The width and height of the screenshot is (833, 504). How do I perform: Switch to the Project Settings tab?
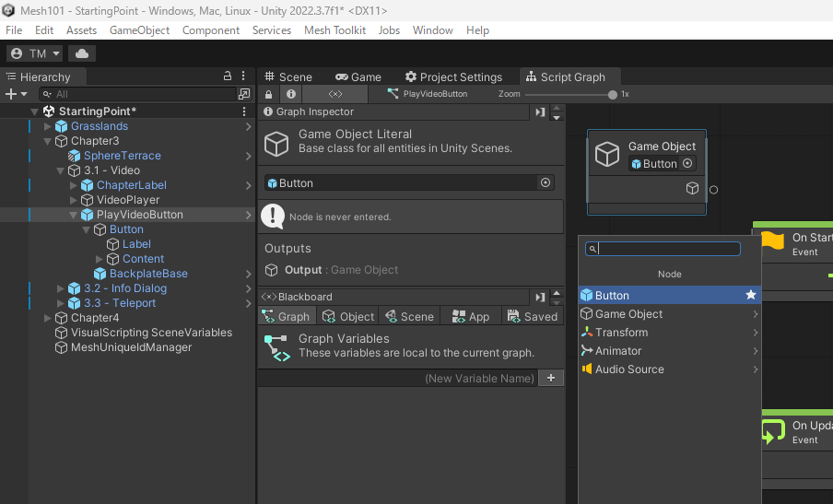pyautogui.click(x=453, y=77)
